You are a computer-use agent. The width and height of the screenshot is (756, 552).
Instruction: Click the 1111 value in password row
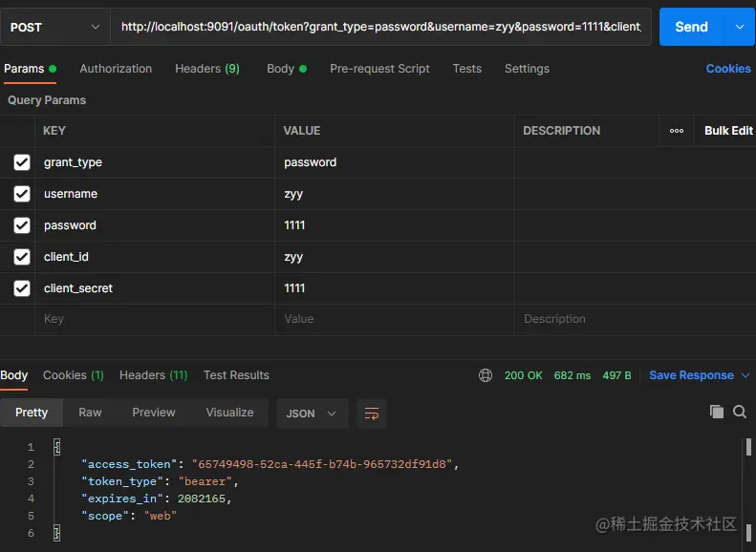[x=395, y=225]
